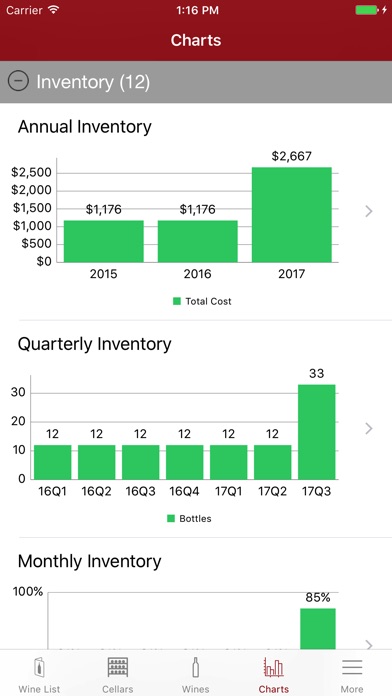Open the Cellars rack icon
Screen dimensions: 392x696
coord(118,668)
